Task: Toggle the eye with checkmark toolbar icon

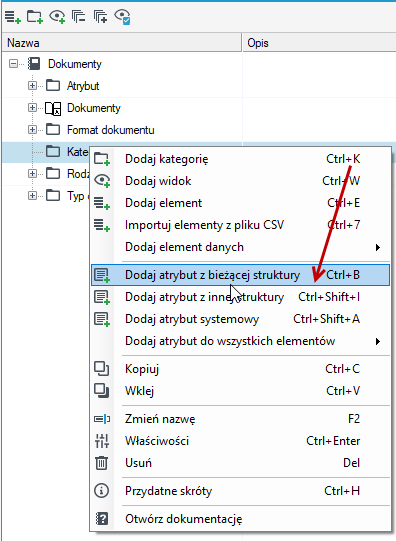Action: [x=122, y=17]
